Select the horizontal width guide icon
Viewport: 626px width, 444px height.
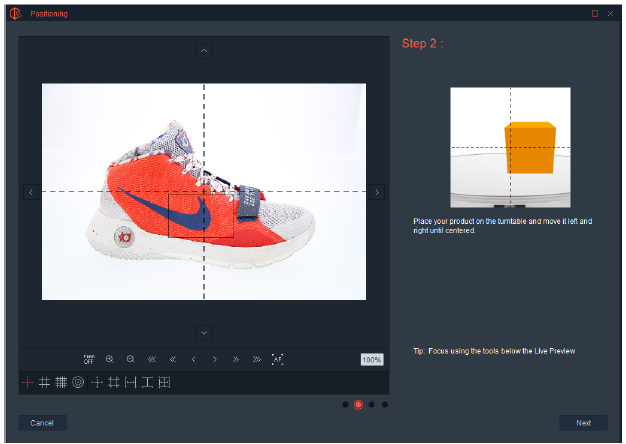[131, 383]
